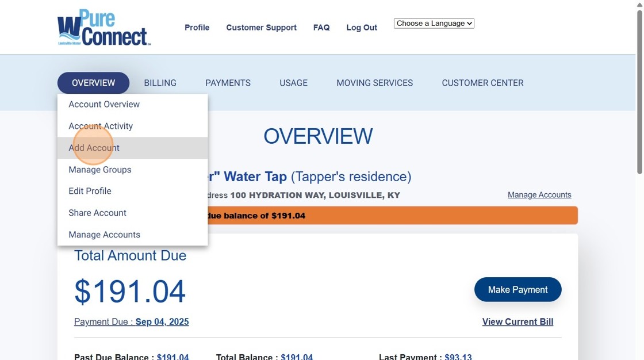644x360 pixels.
Task: Select Edit Profile from the menu
Action: [x=90, y=191]
